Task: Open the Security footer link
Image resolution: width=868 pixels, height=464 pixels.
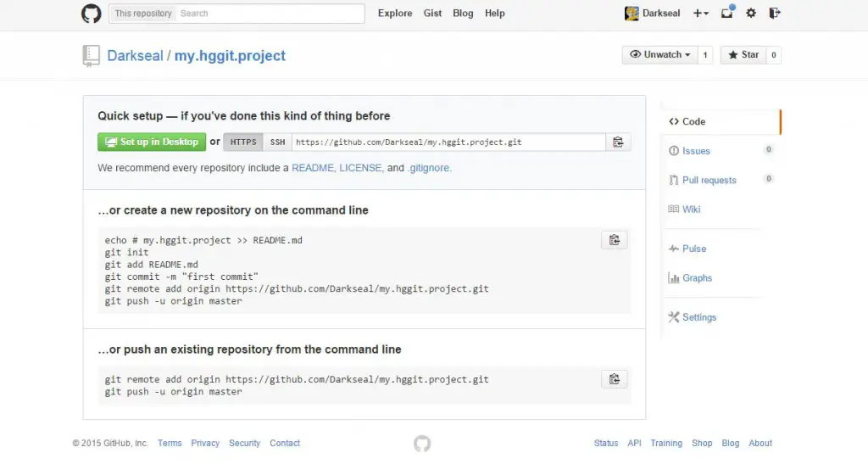Action: pos(244,443)
